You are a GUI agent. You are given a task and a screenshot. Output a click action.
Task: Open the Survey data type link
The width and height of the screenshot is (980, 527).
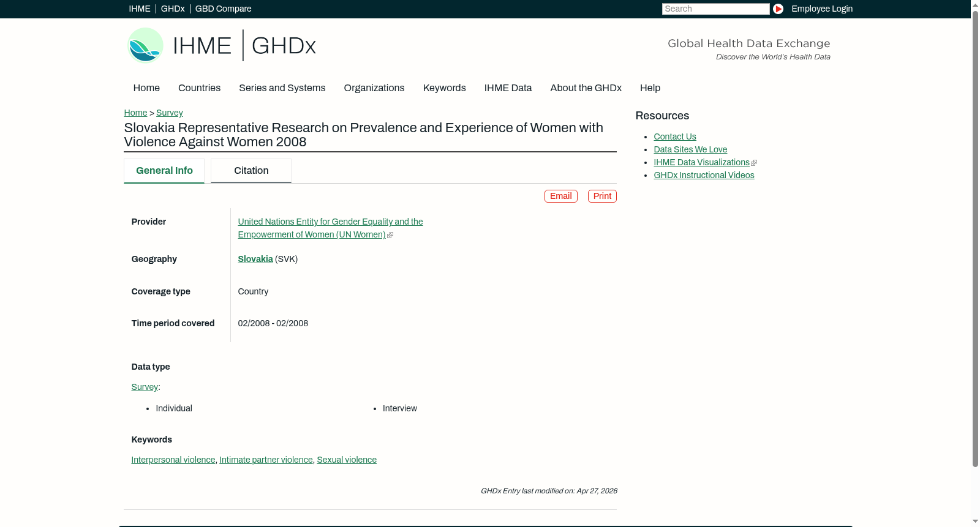click(145, 387)
